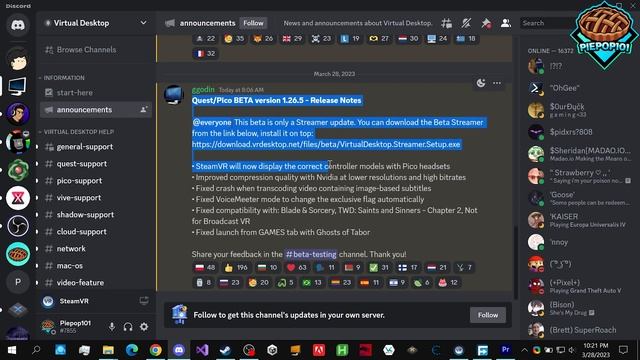Image resolution: width=640 pixels, height=360 pixels.
Task: Open Chrome from the taskbar
Action: [155, 350]
